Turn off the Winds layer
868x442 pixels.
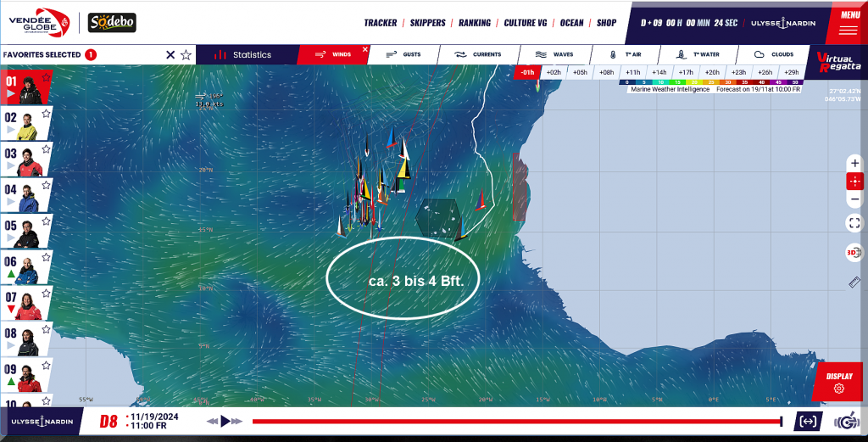coord(365,49)
